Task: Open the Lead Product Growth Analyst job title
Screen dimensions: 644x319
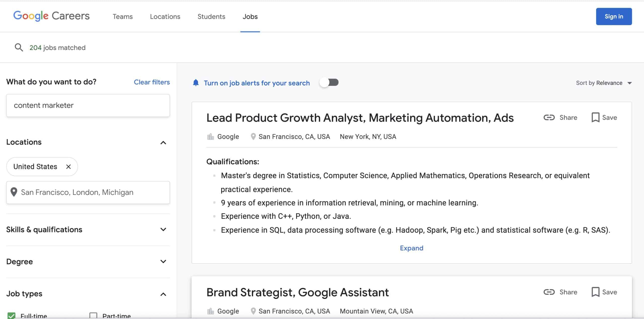Action: point(360,118)
